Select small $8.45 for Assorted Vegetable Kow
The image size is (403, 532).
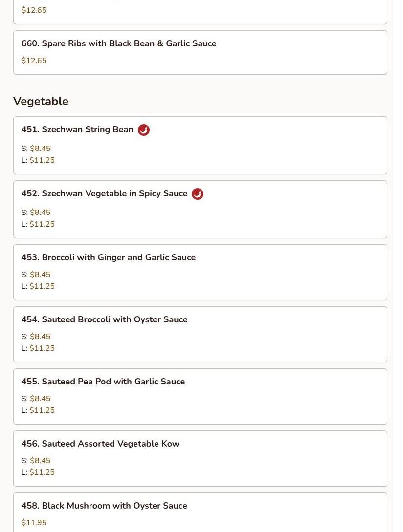(40, 461)
